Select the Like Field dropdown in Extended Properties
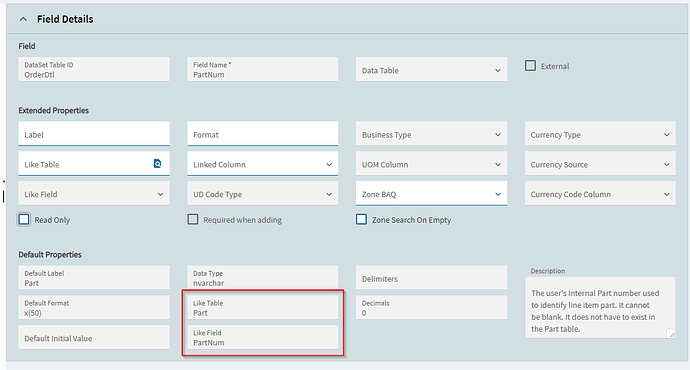 94,194
